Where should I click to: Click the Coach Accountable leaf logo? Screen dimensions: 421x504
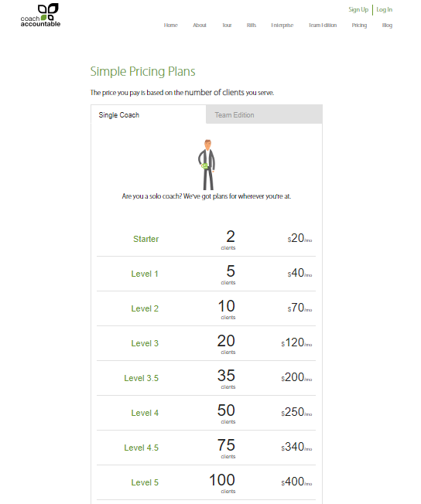(x=40, y=15)
